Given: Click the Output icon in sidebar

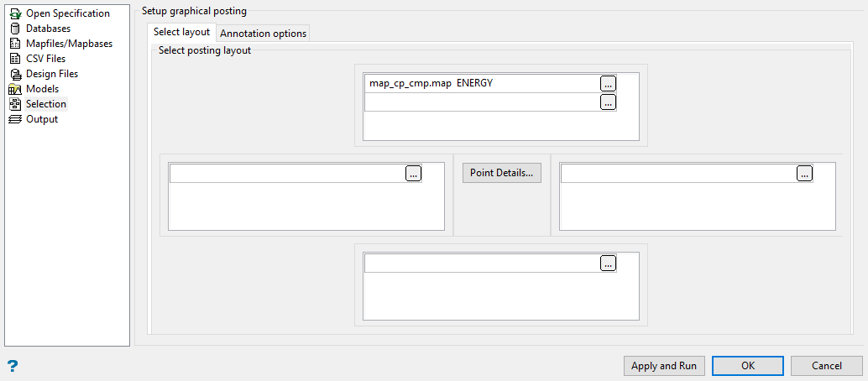Looking at the screenshot, I should pyautogui.click(x=15, y=119).
